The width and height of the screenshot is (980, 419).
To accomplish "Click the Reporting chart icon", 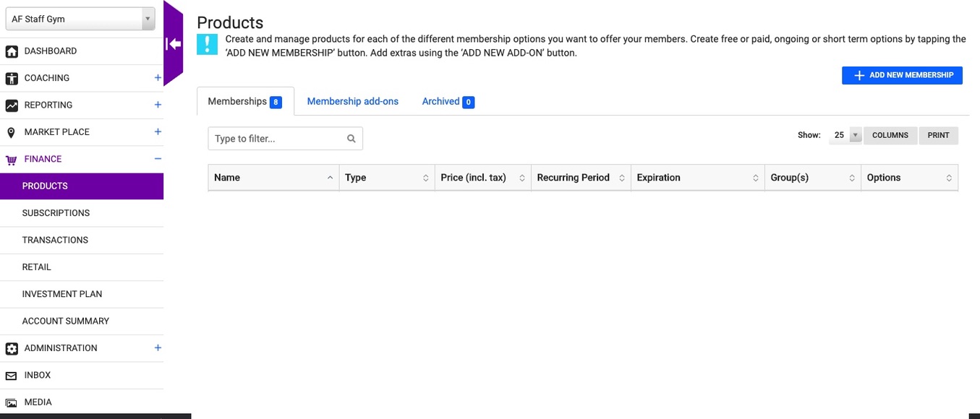I will (x=12, y=105).
